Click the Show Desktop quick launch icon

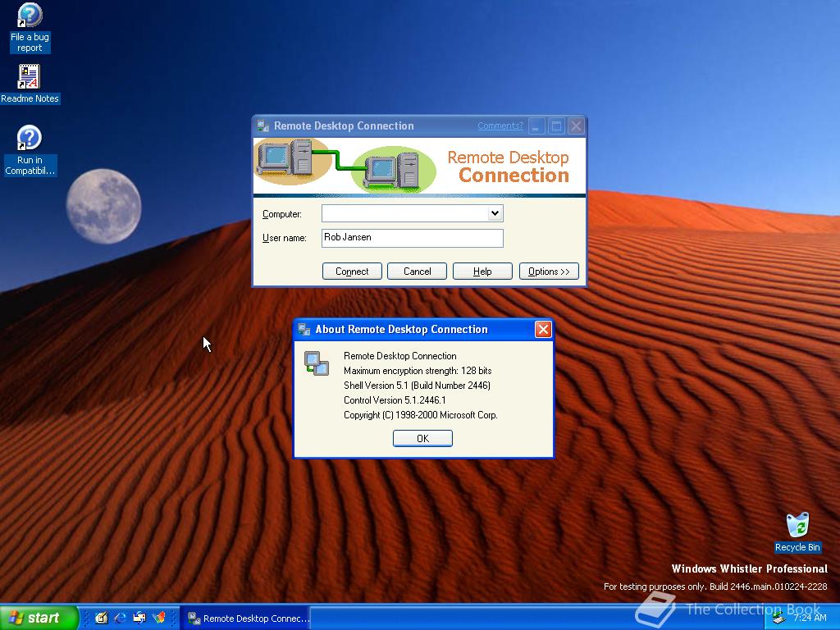[x=101, y=618]
